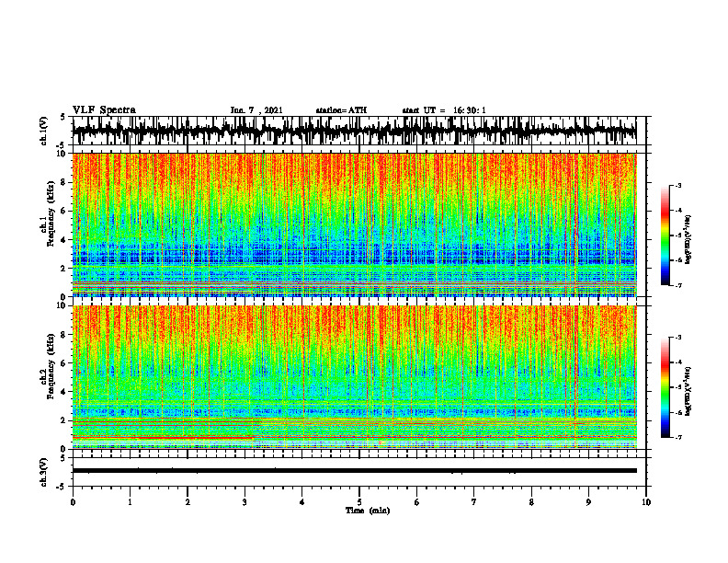Click the ch.1 colorbar log(PSD) label
This screenshot has width=728, height=563.
point(688,239)
